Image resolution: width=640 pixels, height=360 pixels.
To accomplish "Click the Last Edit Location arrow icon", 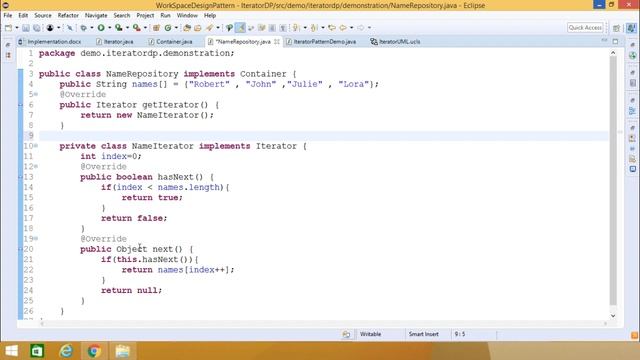I will pyautogui.click(x=332, y=28).
